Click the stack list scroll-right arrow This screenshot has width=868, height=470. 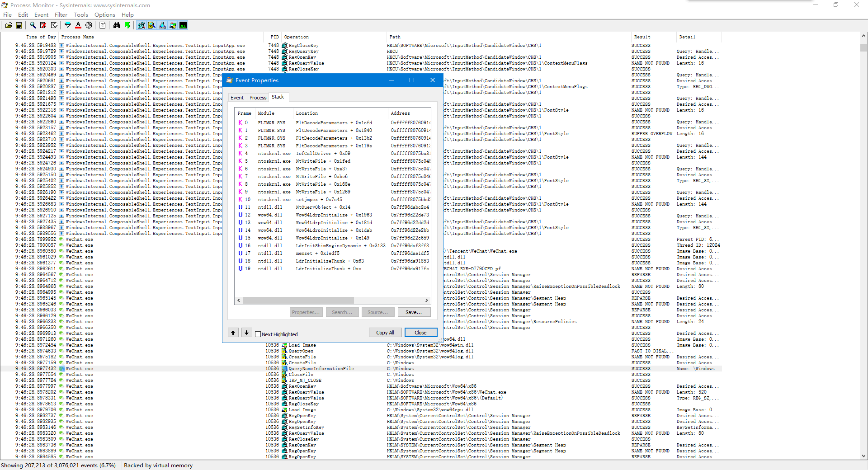pyautogui.click(x=426, y=300)
